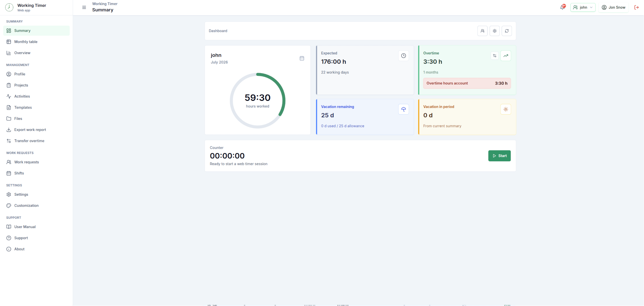Screen dimensions: 644x306
Task: Click the logout icon in header
Action: point(636,7)
